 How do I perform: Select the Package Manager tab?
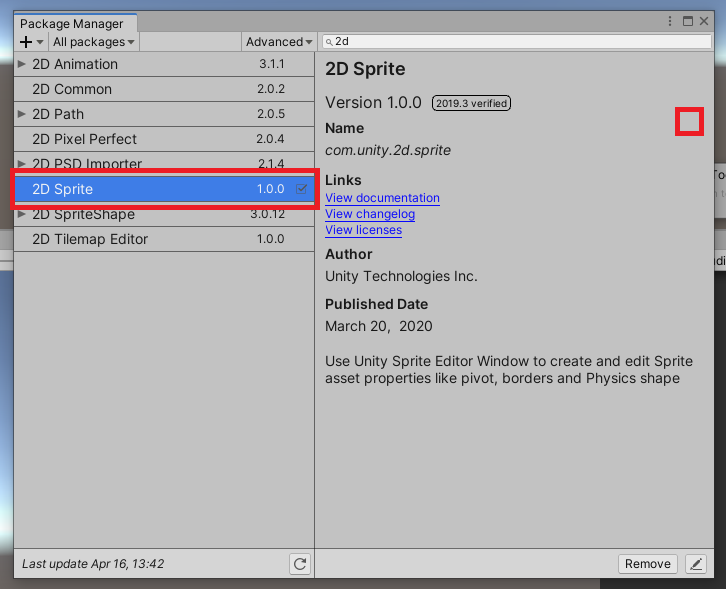[75, 23]
